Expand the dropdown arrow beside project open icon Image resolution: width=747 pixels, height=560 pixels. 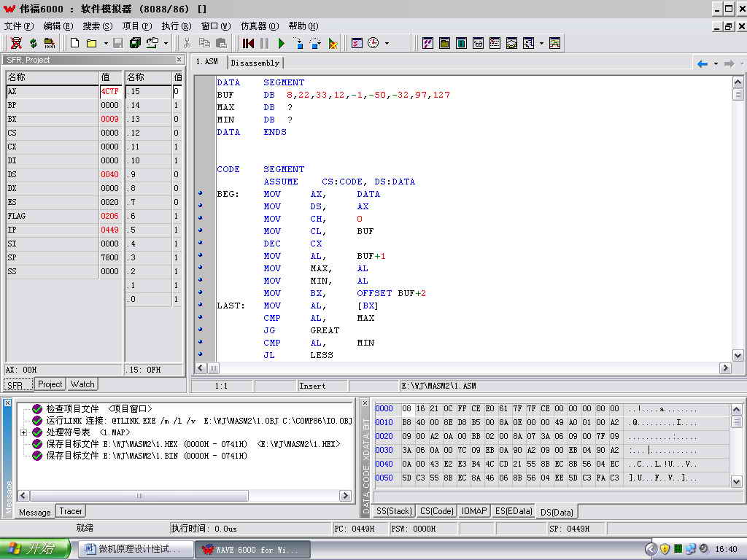click(166, 43)
